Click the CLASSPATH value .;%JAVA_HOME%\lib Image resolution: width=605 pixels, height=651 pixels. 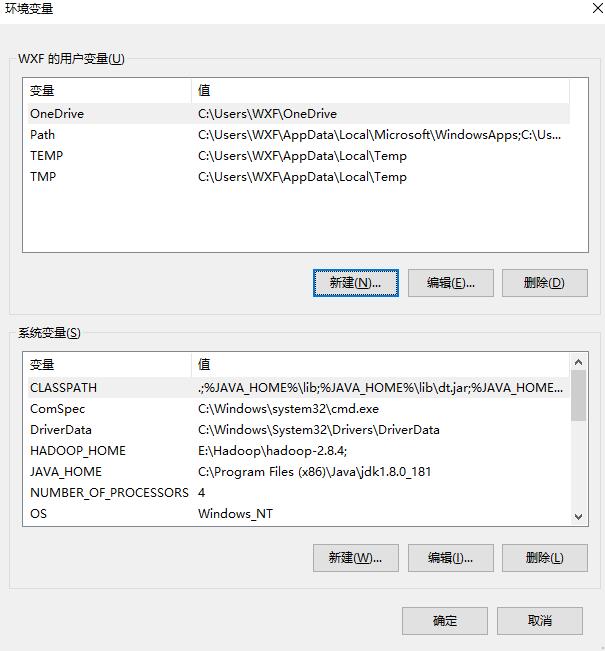click(380, 387)
